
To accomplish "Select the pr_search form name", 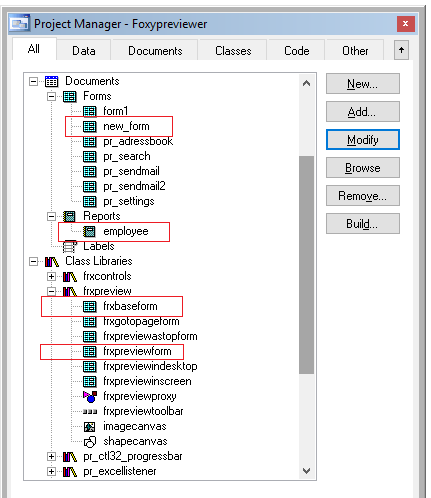I will click(127, 156).
